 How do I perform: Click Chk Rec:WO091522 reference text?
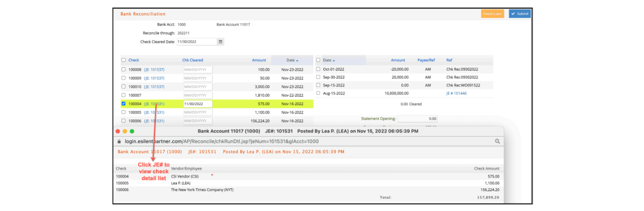pos(463,85)
